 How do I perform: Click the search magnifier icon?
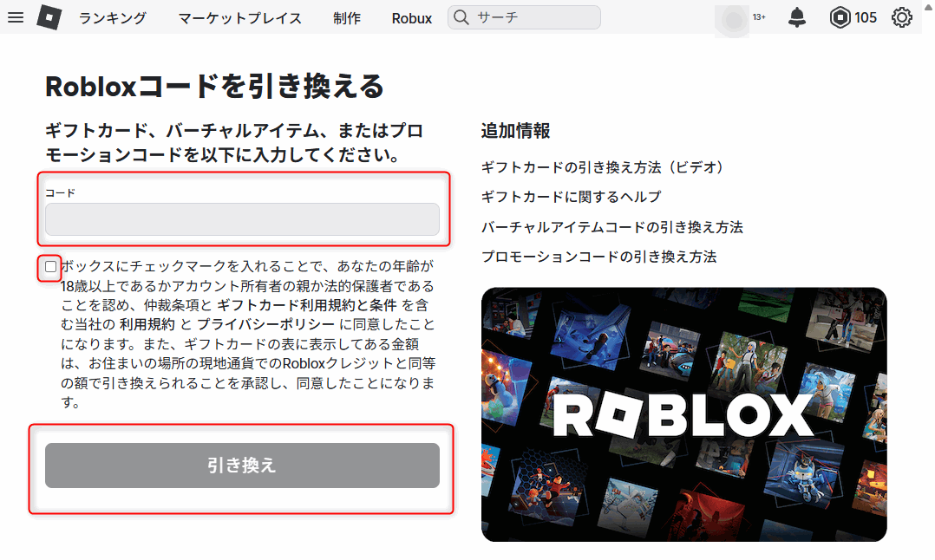click(x=461, y=17)
